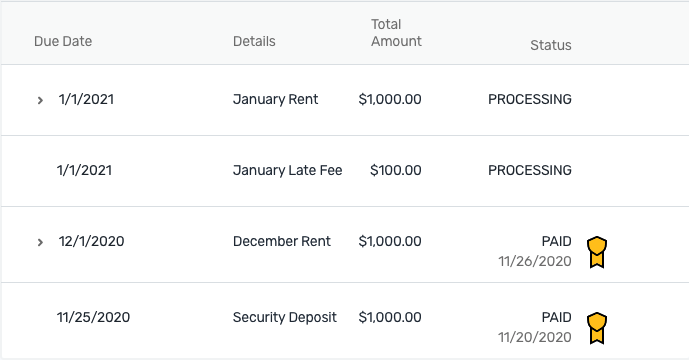This screenshot has height=360, width=689.
Task: Click the award ribbon icon for Security Deposit
Action: (597, 328)
